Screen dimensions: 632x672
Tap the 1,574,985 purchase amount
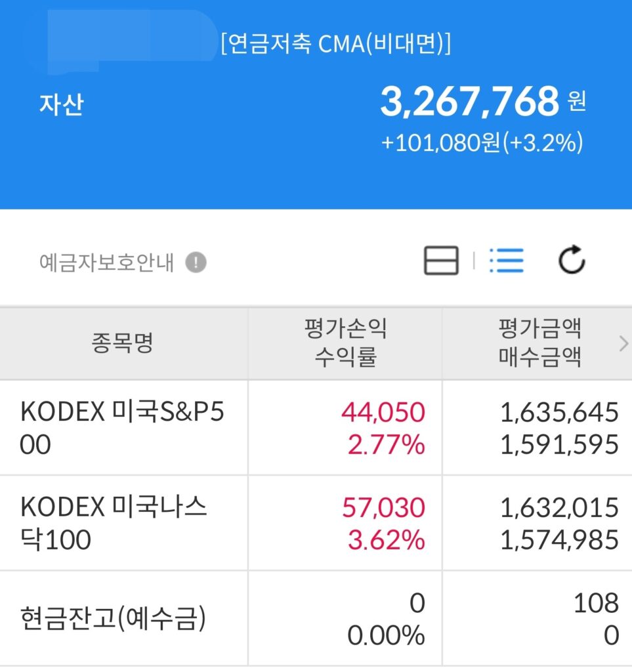[x=560, y=539]
